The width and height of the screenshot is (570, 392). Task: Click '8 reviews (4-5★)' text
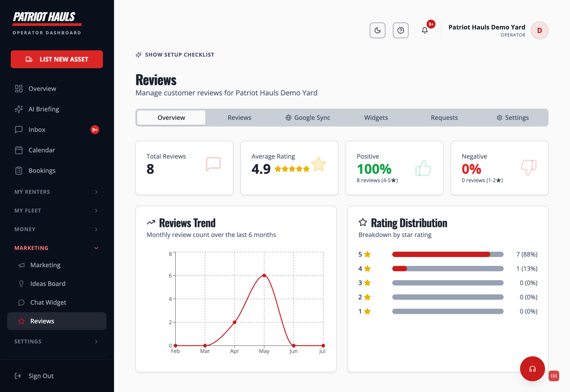(x=377, y=180)
